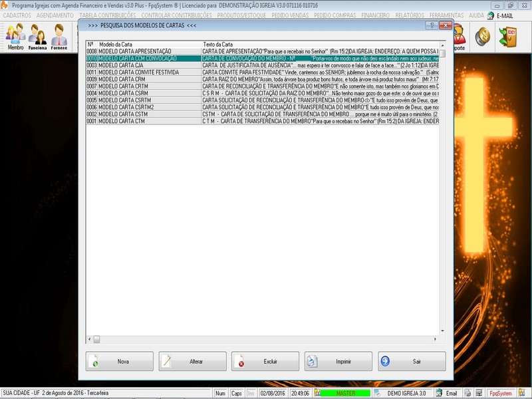Click the FpqSystem link in status bar
The image size is (532, 399).
501,393
